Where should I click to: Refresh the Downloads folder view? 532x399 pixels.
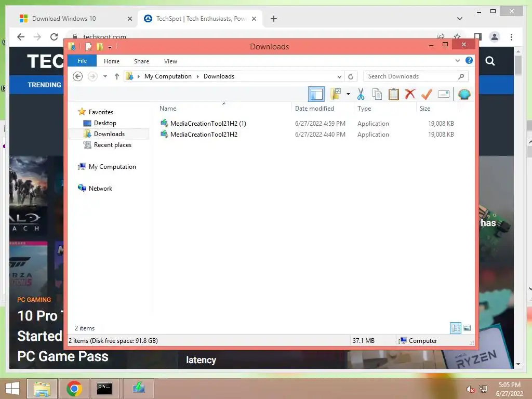(351, 77)
